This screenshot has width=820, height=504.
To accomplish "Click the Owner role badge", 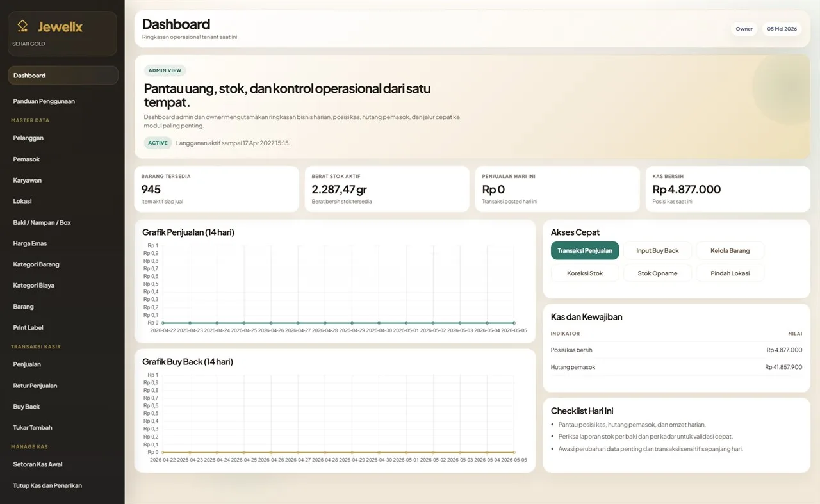I will click(x=744, y=29).
